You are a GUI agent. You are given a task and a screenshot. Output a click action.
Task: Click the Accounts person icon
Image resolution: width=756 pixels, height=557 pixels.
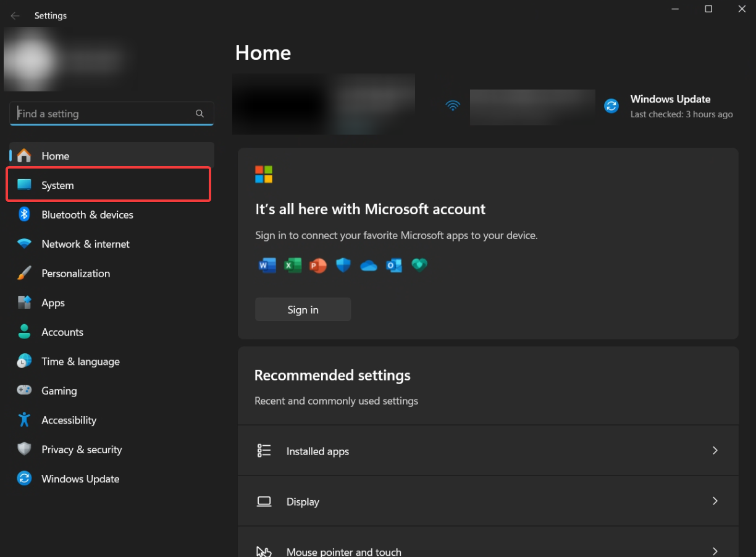click(x=24, y=332)
